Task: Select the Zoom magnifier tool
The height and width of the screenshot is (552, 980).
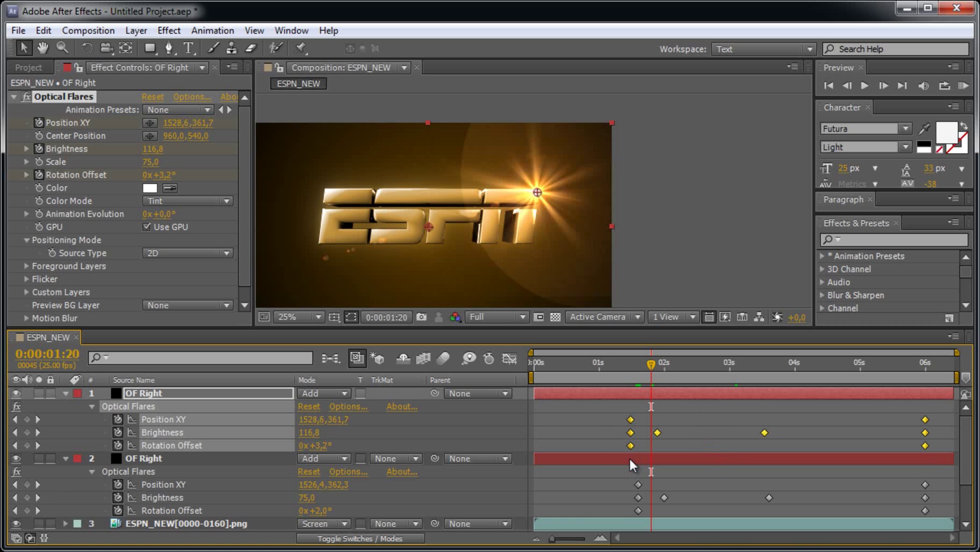Action: (x=62, y=48)
